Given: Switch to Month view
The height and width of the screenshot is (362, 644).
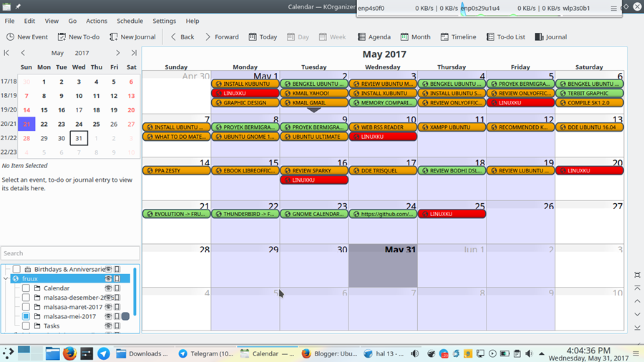Looking at the screenshot, I should [416, 37].
